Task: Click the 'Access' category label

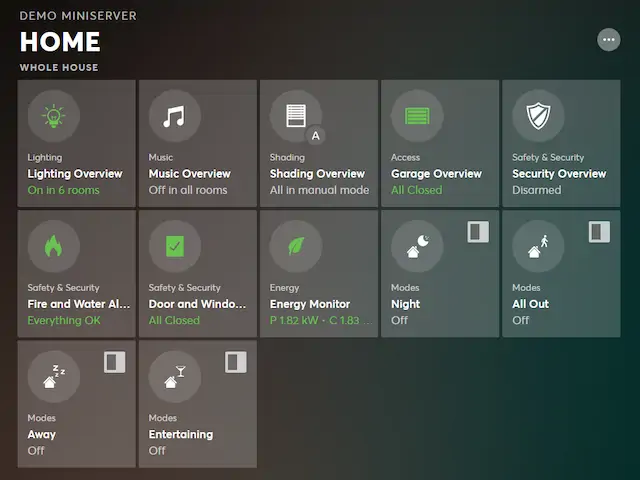Action: 405,158
